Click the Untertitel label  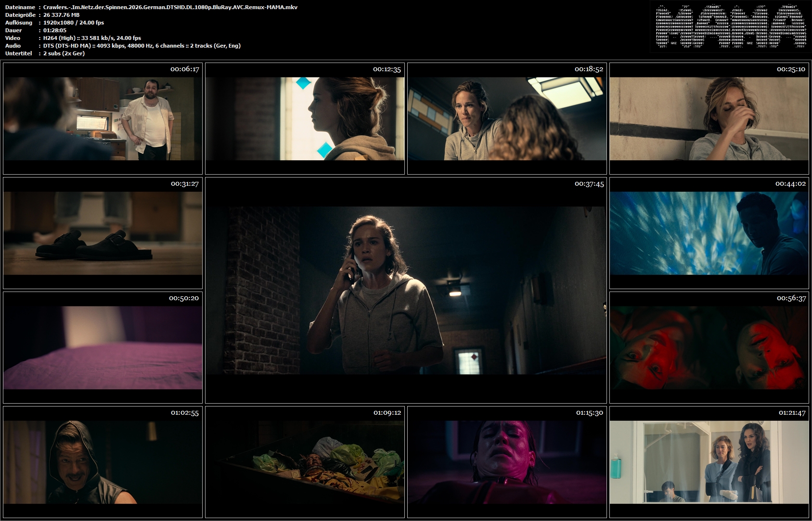19,53
